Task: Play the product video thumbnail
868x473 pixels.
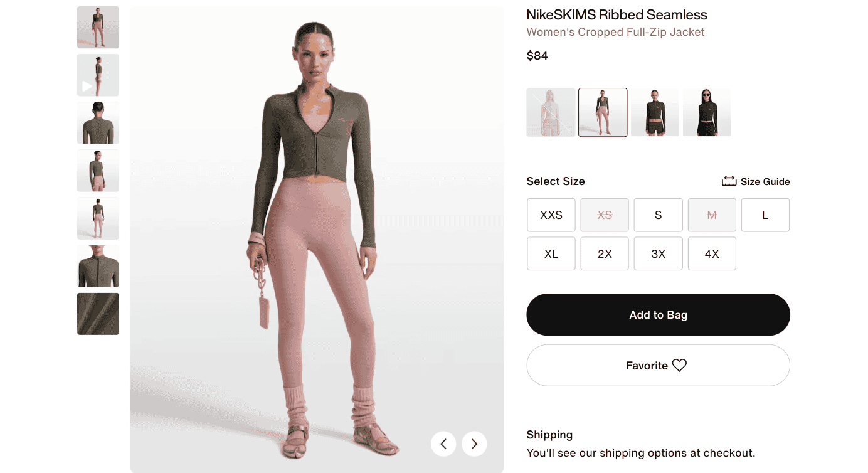Action: click(98, 75)
